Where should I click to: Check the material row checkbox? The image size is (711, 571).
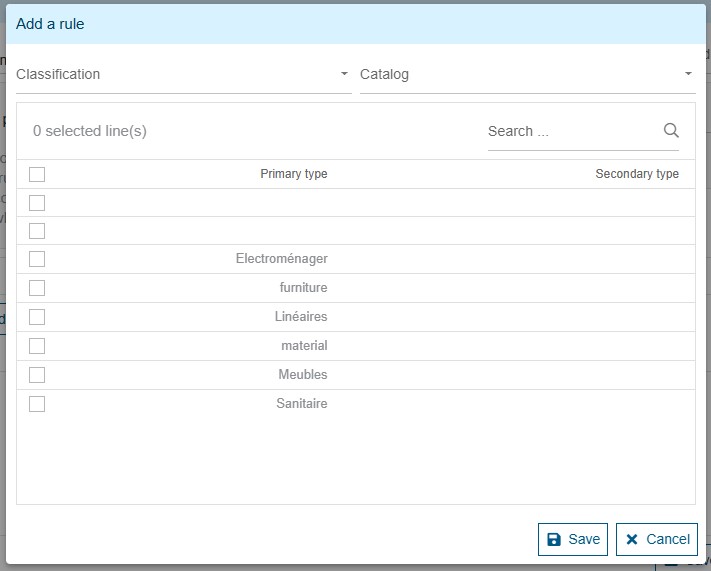click(37, 346)
